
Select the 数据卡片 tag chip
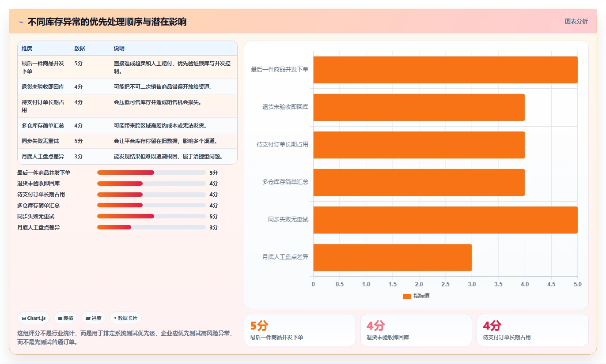(125, 318)
